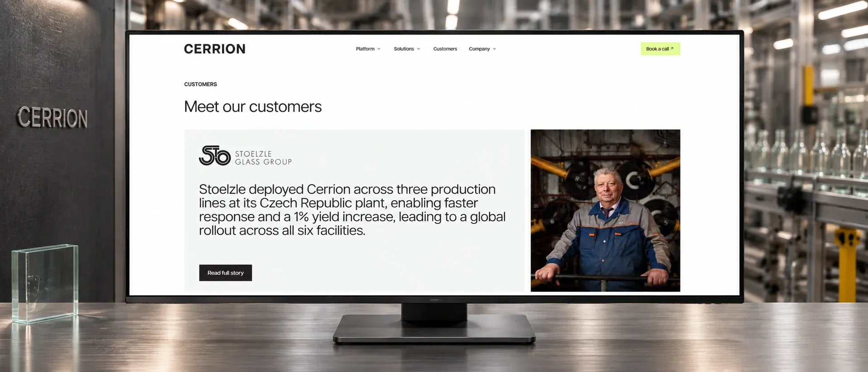Go to the Customers nav link
868x372 pixels.
[x=445, y=49]
